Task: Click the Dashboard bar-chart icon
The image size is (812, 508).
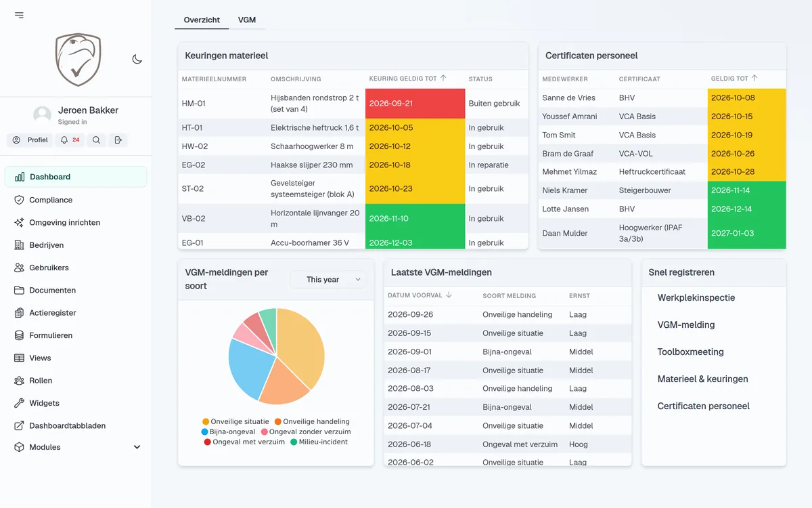Action: click(x=20, y=177)
